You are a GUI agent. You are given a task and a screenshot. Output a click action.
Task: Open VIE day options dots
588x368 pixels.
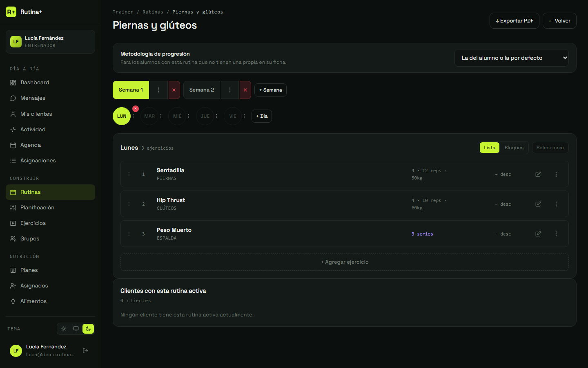[244, 116]
